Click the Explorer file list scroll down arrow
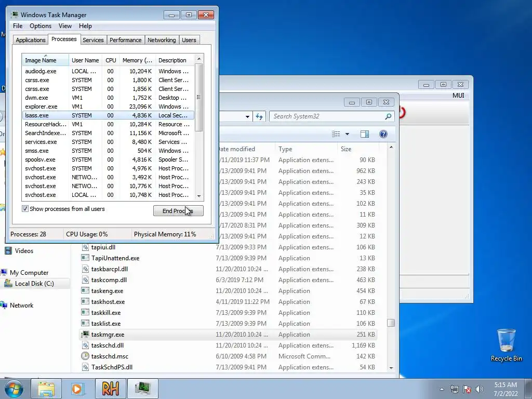The height and width of the screenshot is (399, 532). point(391,368)
